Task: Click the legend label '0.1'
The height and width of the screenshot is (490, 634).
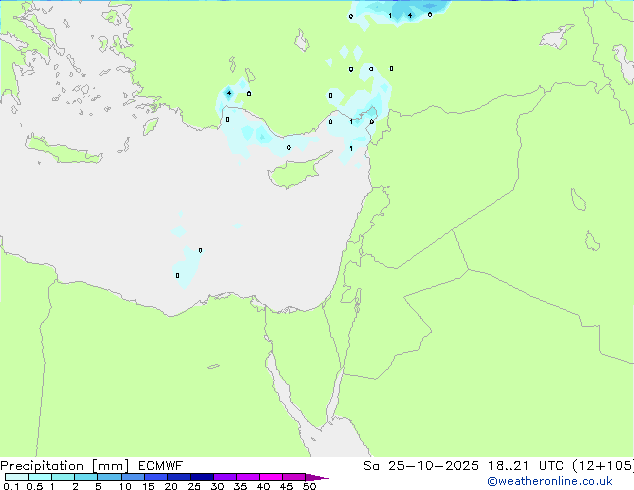Action: tap(11, 486)
